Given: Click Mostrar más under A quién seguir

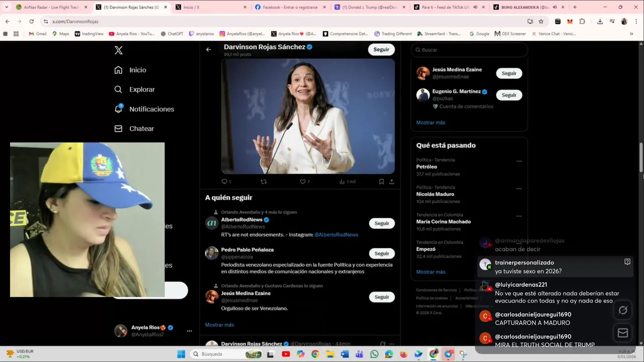Looking at the screenshot, I should tap(219, 325).
